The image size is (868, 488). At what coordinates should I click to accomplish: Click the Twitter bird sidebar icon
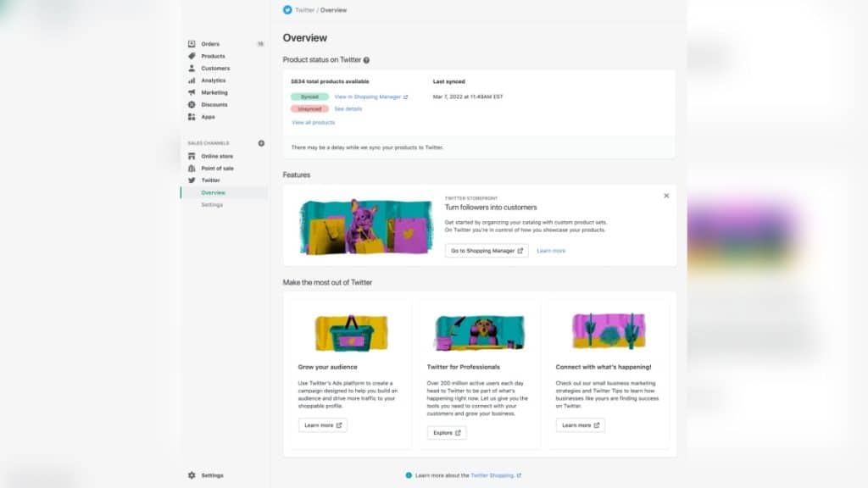tap(192, 180)
